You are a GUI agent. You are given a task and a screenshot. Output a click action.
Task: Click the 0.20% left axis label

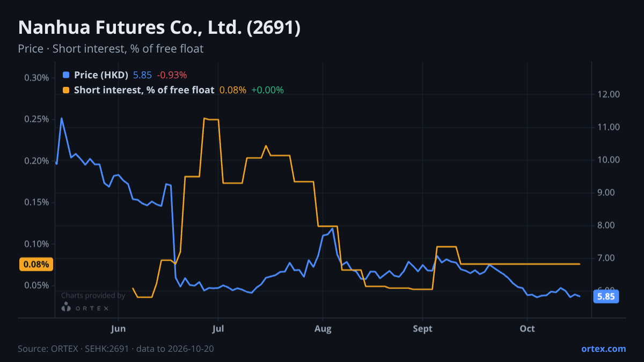point(36,161)
